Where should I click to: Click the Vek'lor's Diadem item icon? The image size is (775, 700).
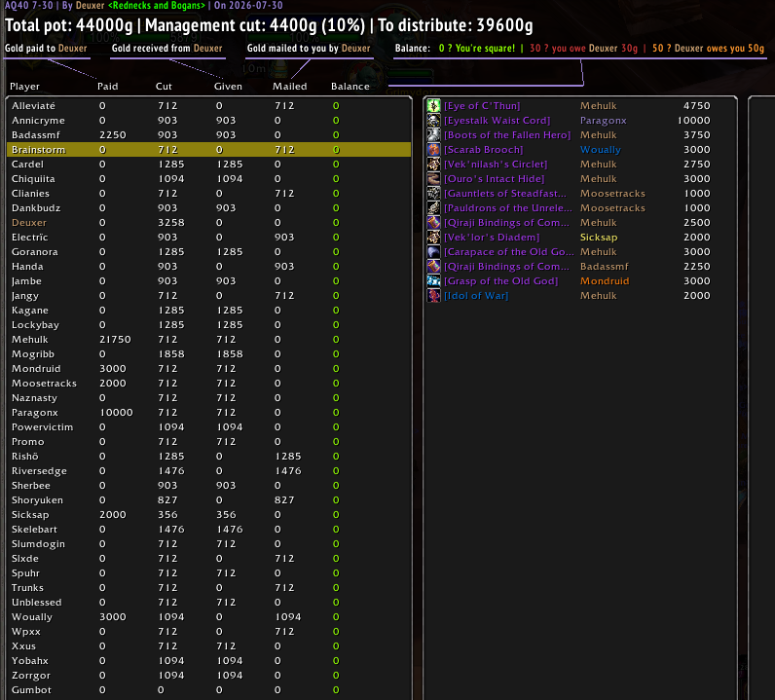[x=433, y=237]
